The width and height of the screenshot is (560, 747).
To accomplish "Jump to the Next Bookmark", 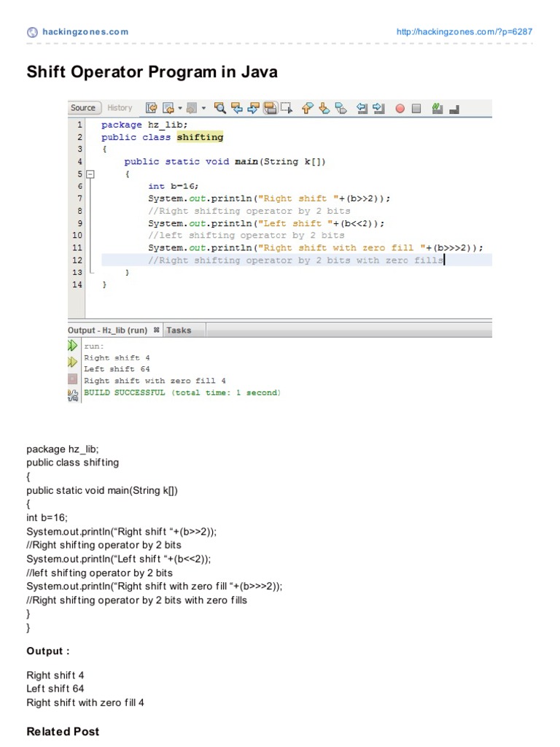I will [x=324, y=108].
